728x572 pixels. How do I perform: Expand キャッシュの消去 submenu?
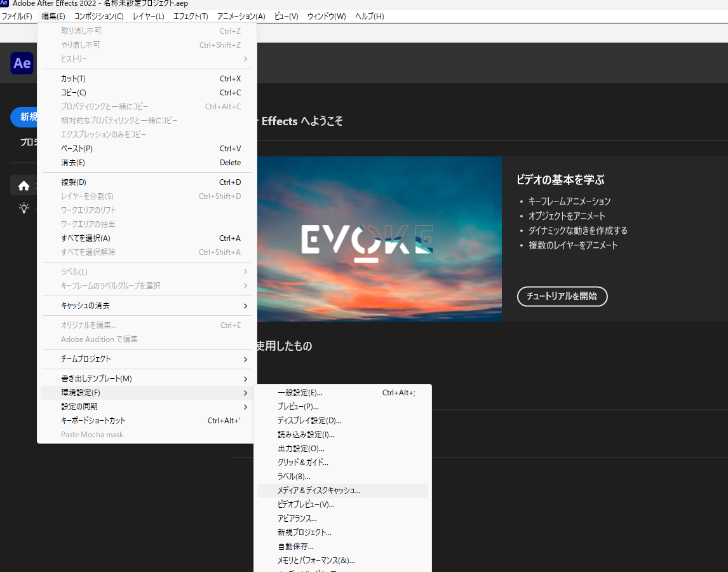146,306
